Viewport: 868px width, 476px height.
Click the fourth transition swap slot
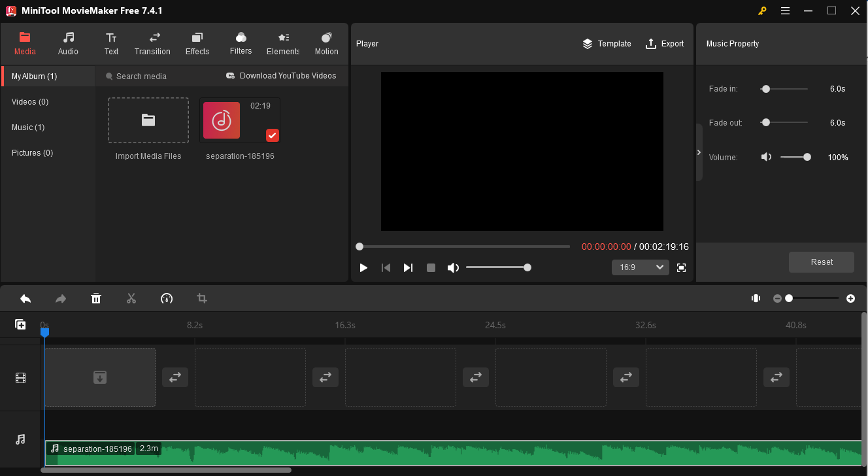point(626,377)
